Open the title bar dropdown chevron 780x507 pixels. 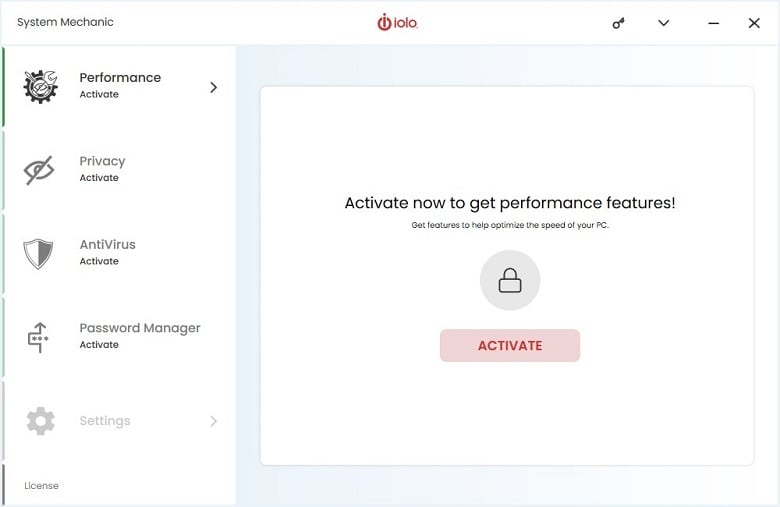pos(664,23)
